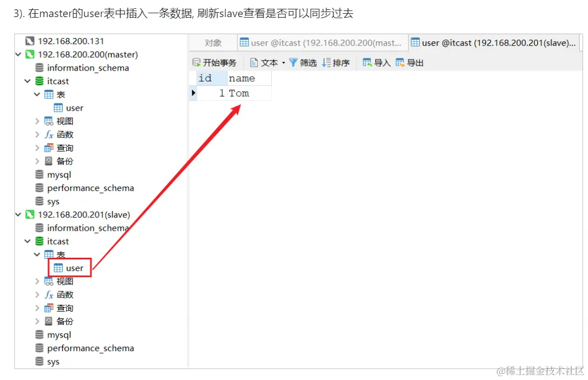
Task: Select information_schema database under master
Action: 82,68
